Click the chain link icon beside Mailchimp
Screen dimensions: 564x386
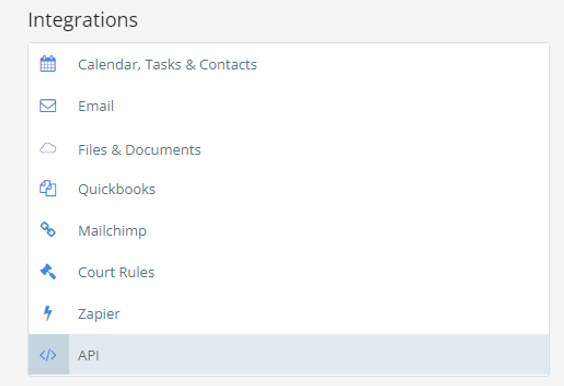tap(48, 230)
